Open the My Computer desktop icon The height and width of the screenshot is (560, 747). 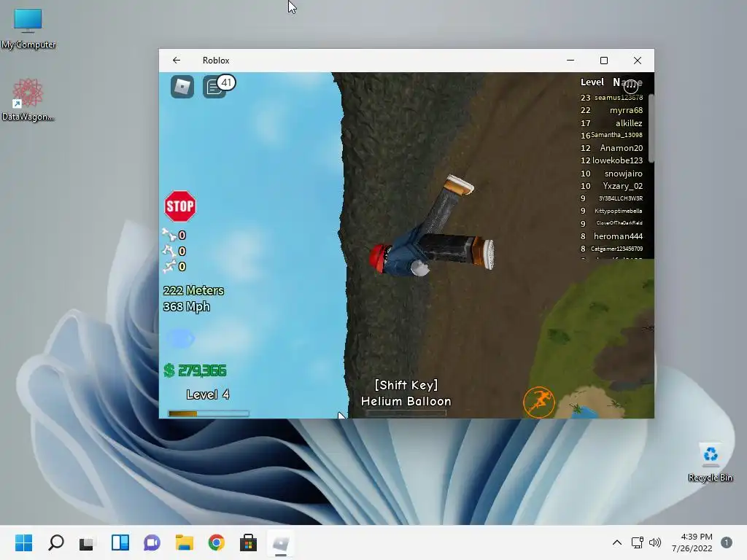[28, 28]
